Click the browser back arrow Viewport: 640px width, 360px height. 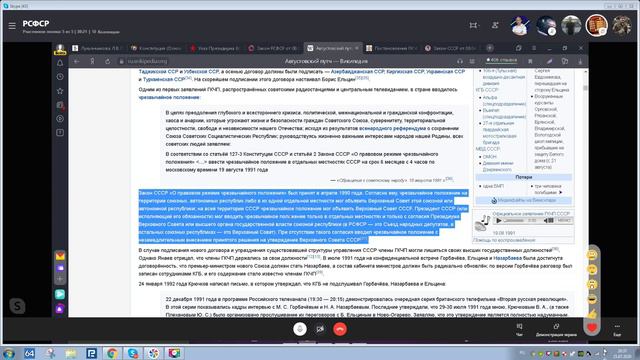pyautogui.click(x=77, y=61)
